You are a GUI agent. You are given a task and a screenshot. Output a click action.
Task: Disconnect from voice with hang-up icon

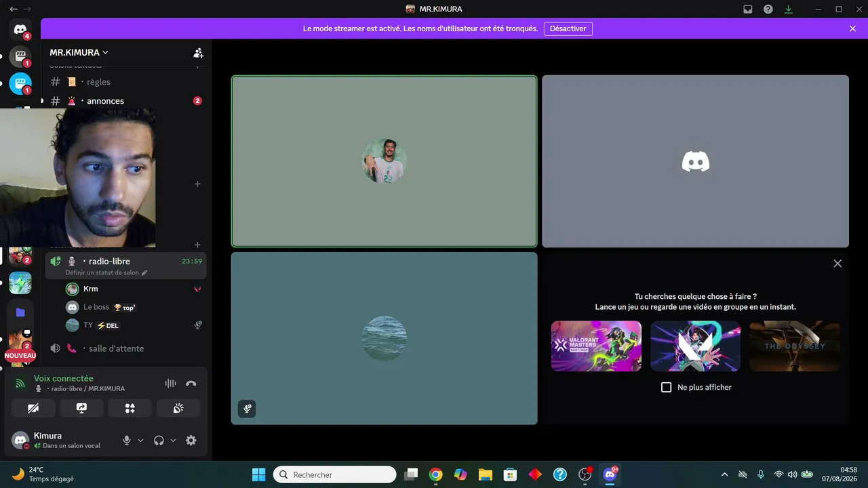pyautogui.click(x=191, y=384)
